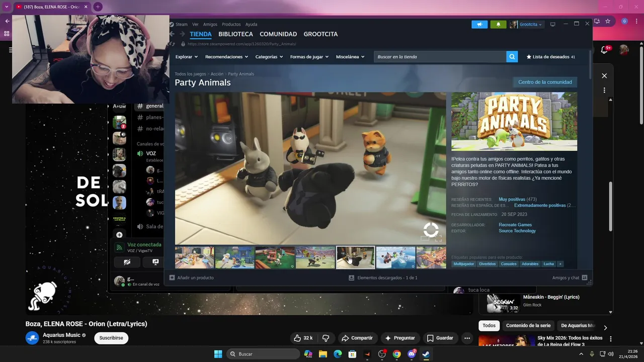Open the Amigos menu in Steam
Viewport: 644px width, 362px height.
point(210,24)
